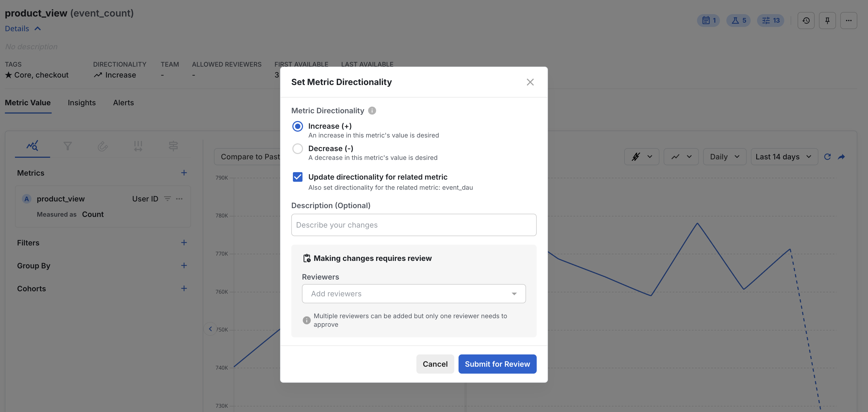Click the bar chart icon in toolbar
The width and height of the screenshot is (868, 412).
pos(138,146)
